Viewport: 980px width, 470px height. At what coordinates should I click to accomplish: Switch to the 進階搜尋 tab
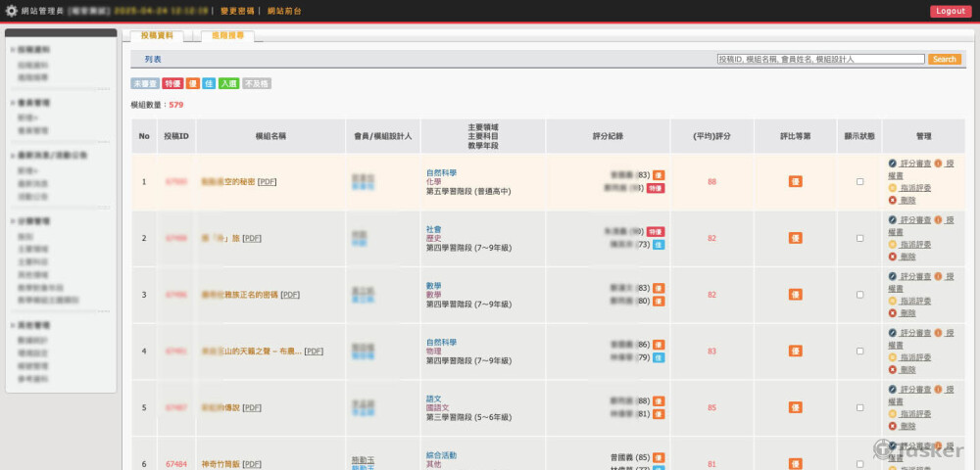click(228, 35)
